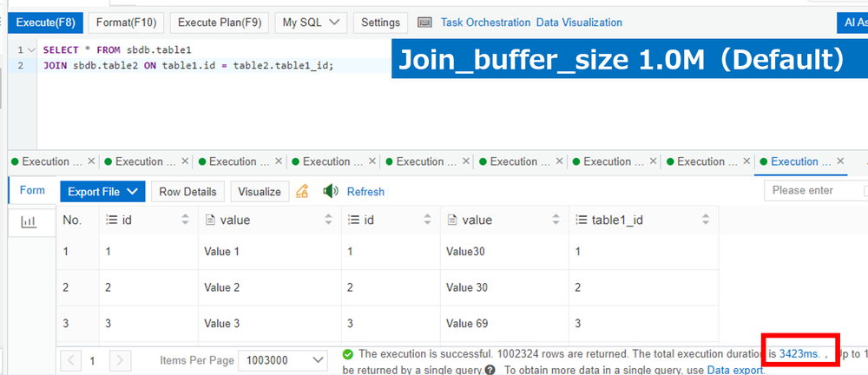868x375 pixels.
Task: Click the edit pencil-lock icon beside Visualize
Action: coord(302,191)
